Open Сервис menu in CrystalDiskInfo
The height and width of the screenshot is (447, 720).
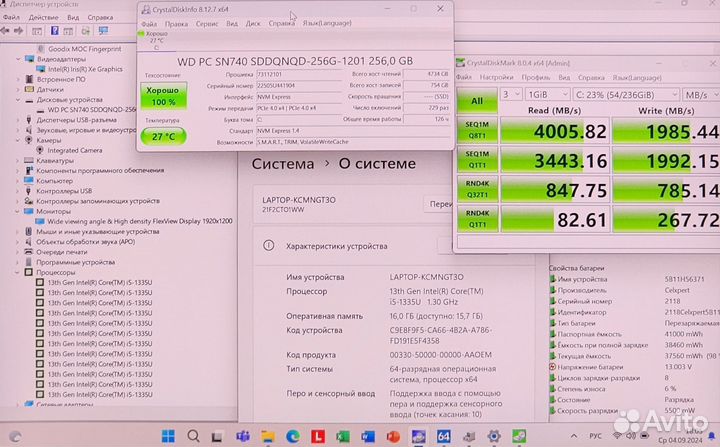point(207,23)
